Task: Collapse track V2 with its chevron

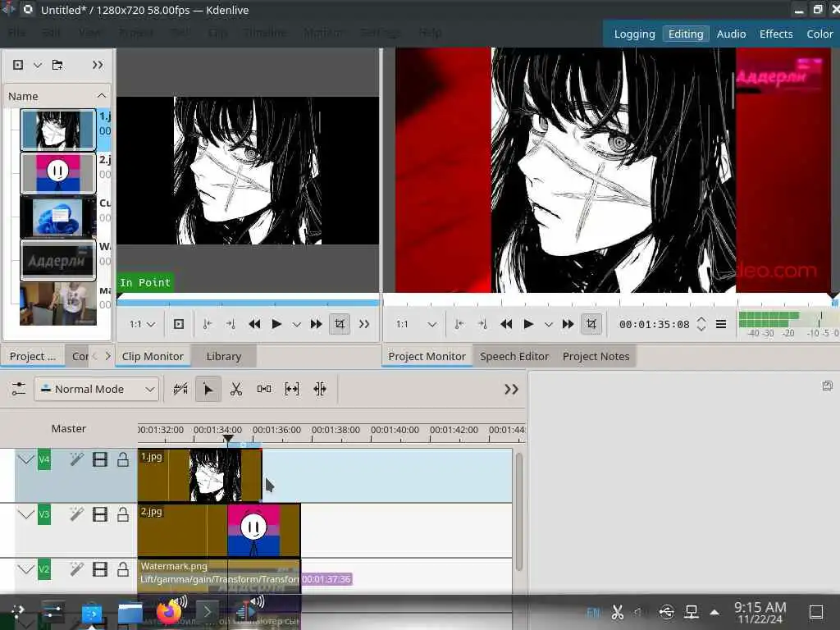Action: click(x=25, y=569)
